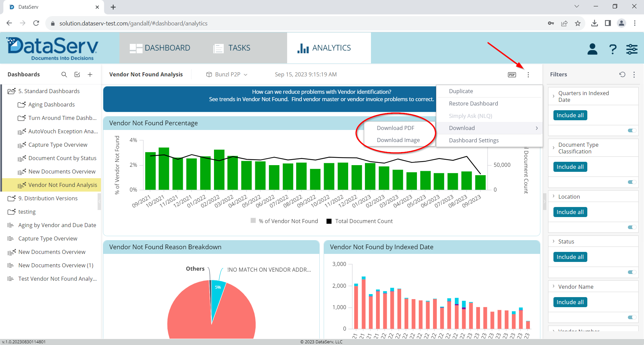
Task: Expand the Vendor Name filter
Action: [x=553, y=286]
